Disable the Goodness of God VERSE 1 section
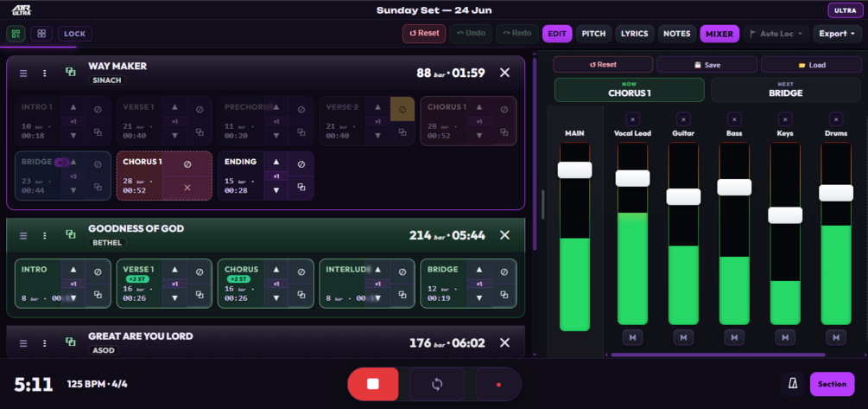Screen dimensions: 868x409 click(x=200, y=272)
